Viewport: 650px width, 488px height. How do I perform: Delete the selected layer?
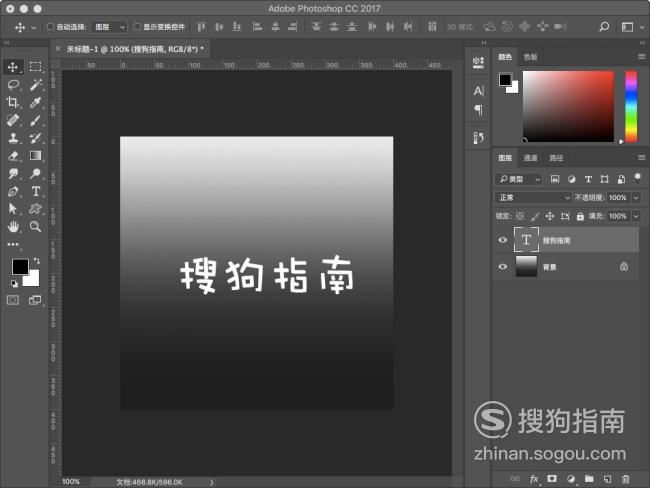coord(626,479)
